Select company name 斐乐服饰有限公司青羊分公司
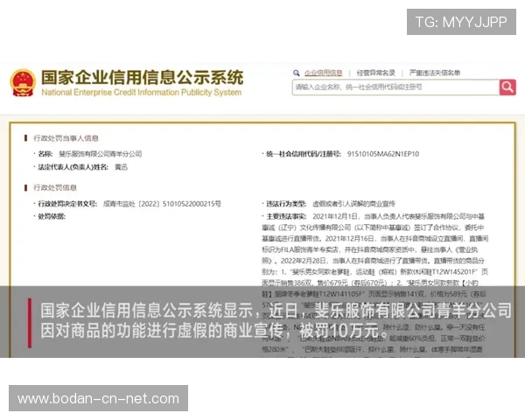The image size is (525, 420). pyautogui.click(x=101, y=154)
